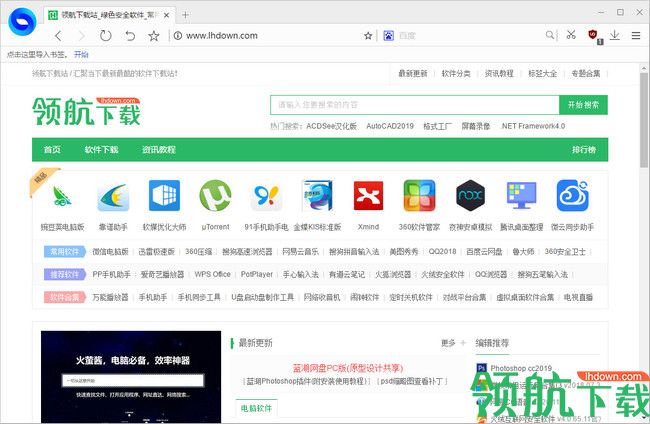Click the blue browser logo avatar
Screen dimensions: 650x424
coord(22,22)
